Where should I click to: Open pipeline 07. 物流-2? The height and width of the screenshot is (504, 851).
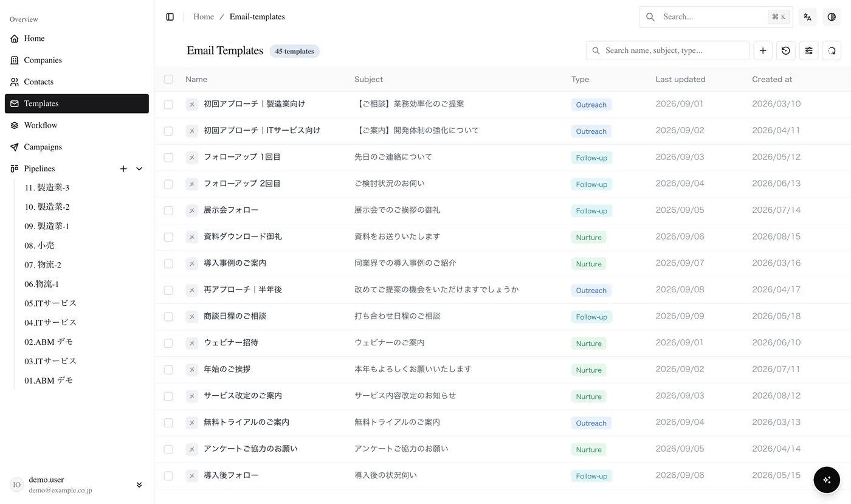(43, 265)
